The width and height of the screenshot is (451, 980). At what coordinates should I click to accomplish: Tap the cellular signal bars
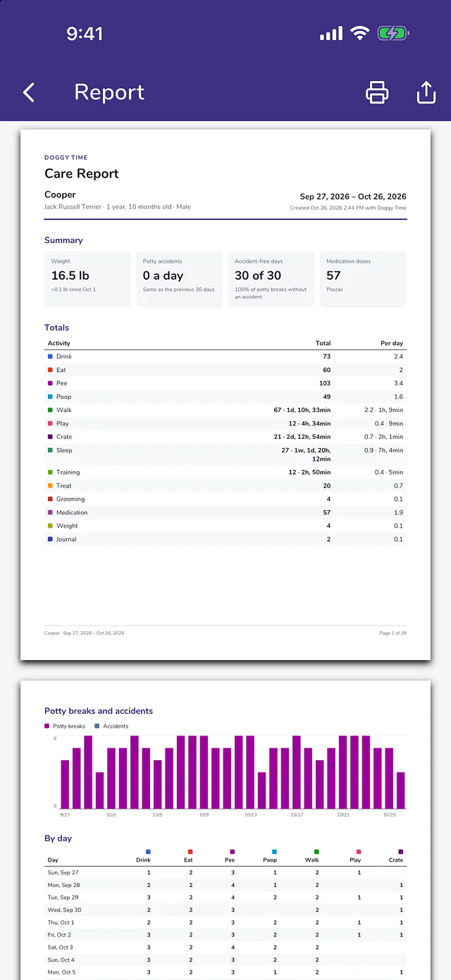click(x=331, y=33)
